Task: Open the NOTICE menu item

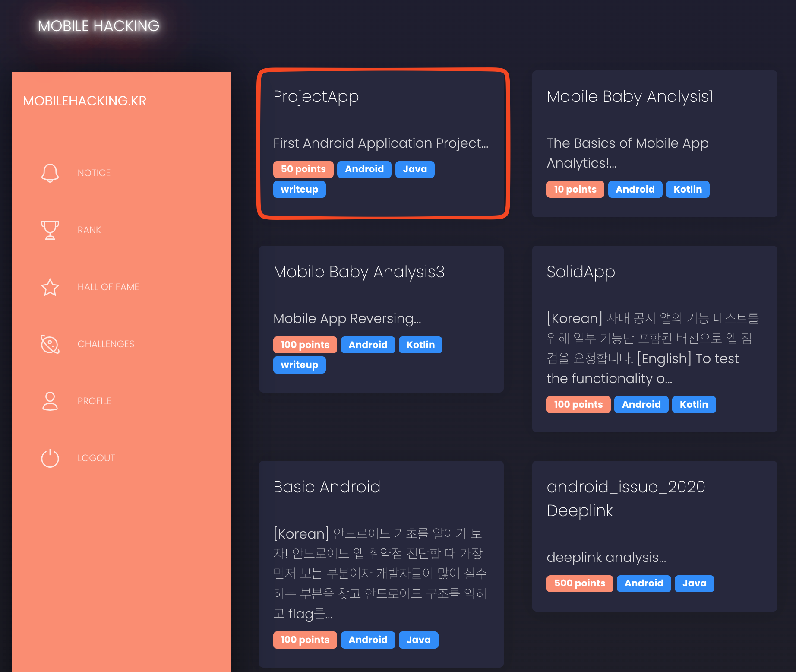Action: 94,173
